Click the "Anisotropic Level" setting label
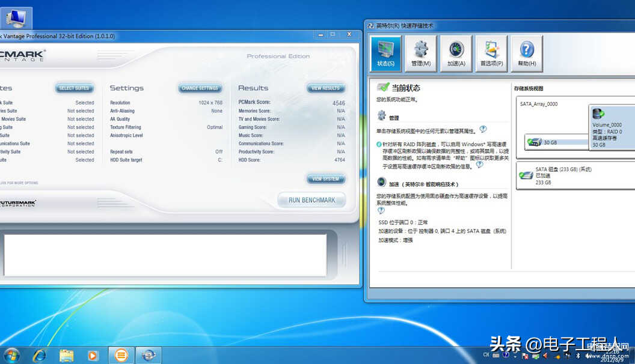This screenshot has height=364, width=635. coord(126,135)
